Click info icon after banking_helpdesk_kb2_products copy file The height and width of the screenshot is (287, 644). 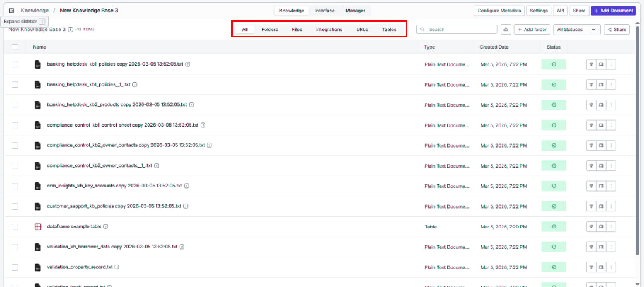click(x=191, y=104)
